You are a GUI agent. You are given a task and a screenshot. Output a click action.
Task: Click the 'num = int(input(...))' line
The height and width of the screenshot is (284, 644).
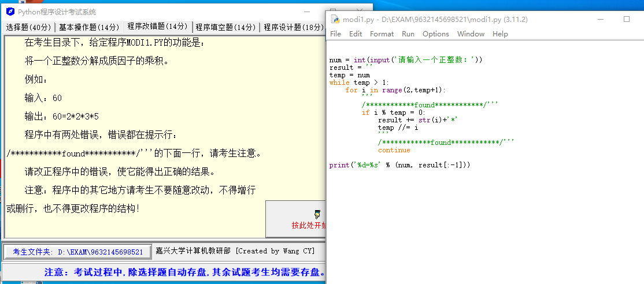click(406, 60)
